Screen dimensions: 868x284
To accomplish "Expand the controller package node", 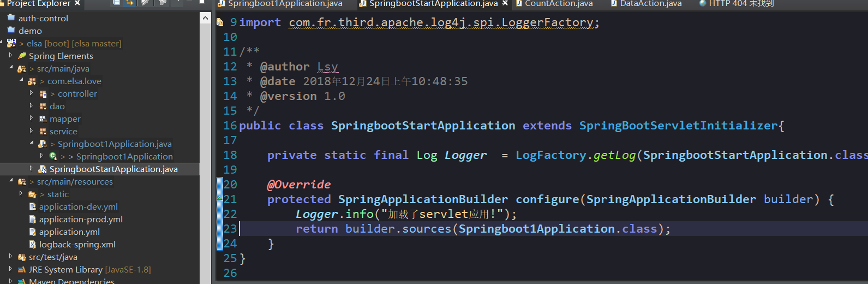I will (x=31, y=93).
